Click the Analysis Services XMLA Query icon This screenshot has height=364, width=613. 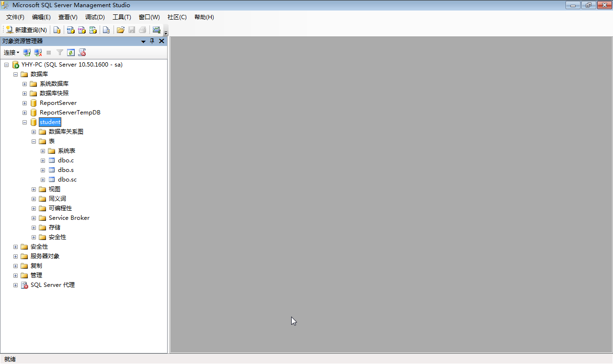coord(93,30)
